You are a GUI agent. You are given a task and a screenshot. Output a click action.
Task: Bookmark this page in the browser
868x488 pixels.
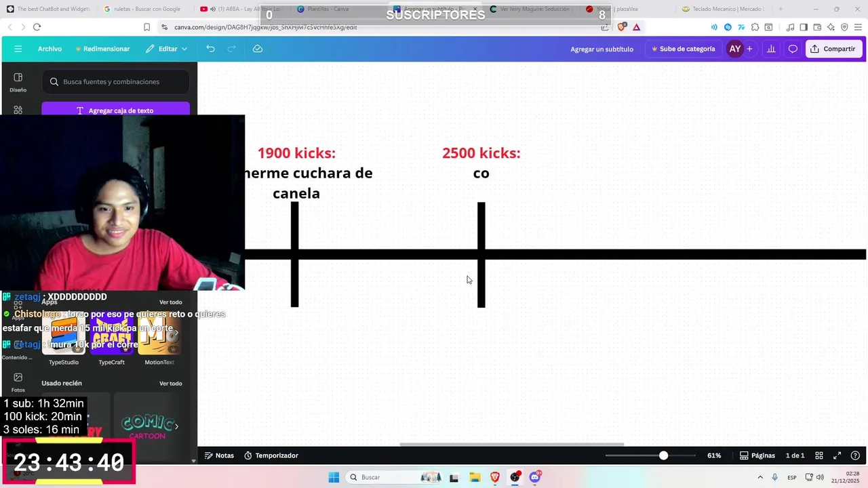146,27
